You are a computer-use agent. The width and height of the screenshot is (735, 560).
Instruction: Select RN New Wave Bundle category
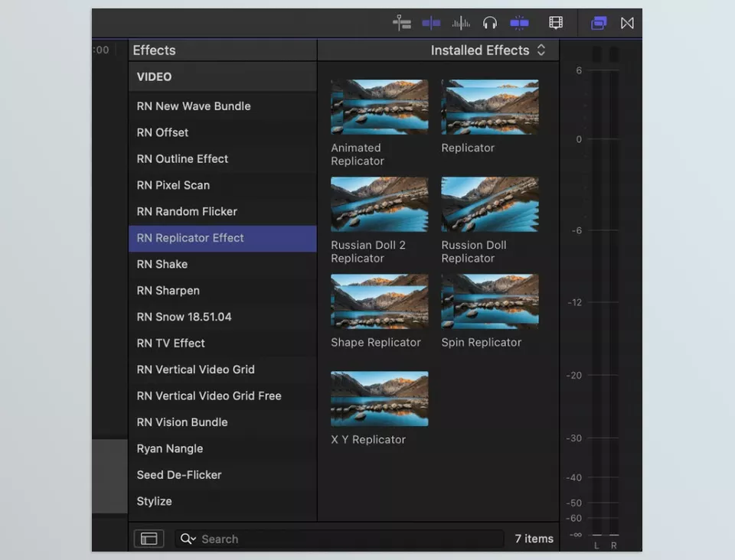pos(223,106)
